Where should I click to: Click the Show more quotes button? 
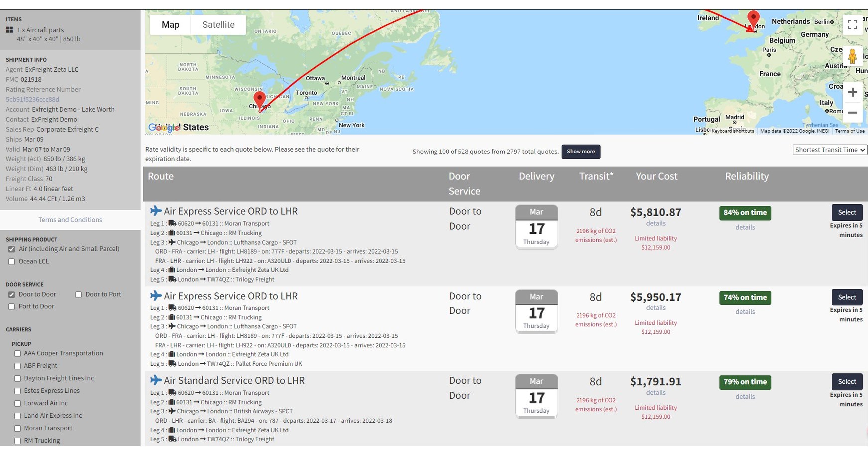pyautogui.click(x=580, y=152)
